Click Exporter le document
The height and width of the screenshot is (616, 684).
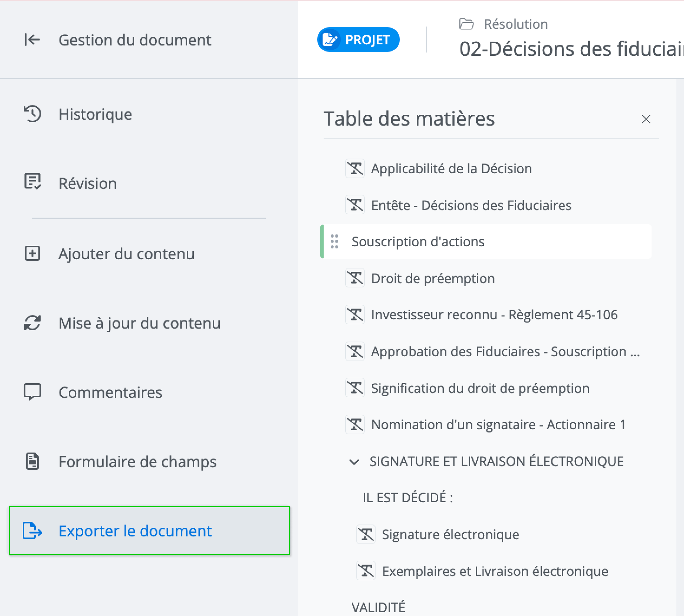135,531
